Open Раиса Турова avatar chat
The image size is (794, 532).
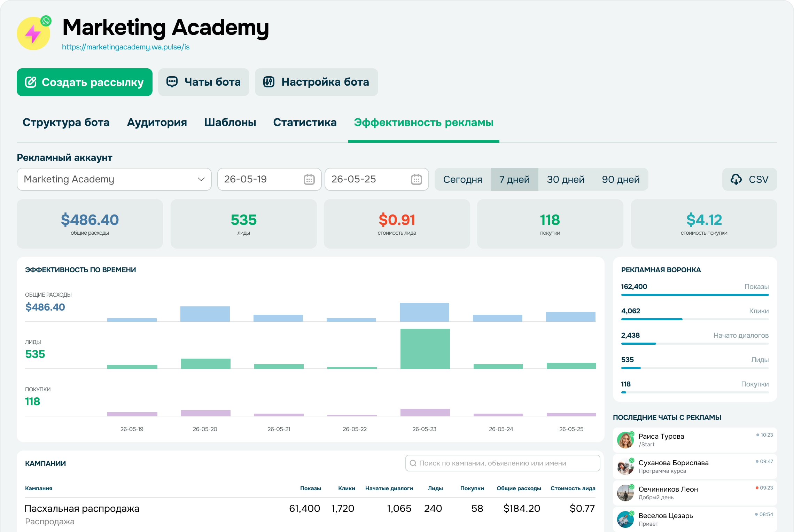(x=625, y=440)
